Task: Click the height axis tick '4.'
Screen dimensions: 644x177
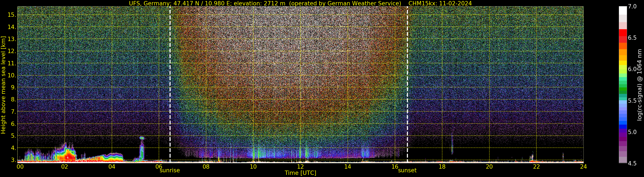Action: 14,148
